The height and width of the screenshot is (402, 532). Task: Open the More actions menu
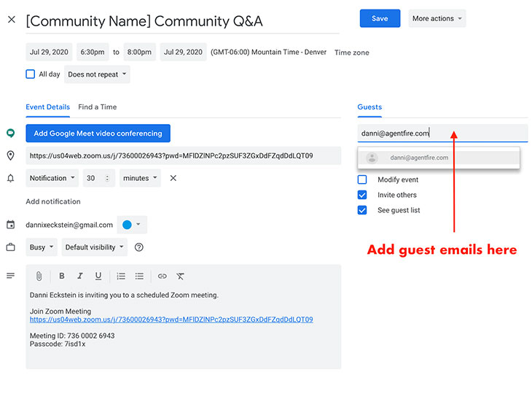click(437, 19)
